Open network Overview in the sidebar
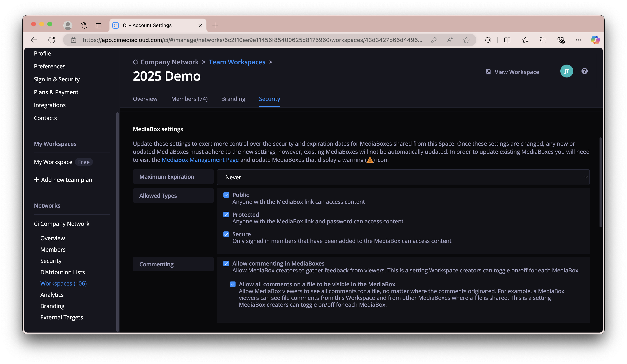The height and width of the screenshot is (364, 627). point(53,238)
